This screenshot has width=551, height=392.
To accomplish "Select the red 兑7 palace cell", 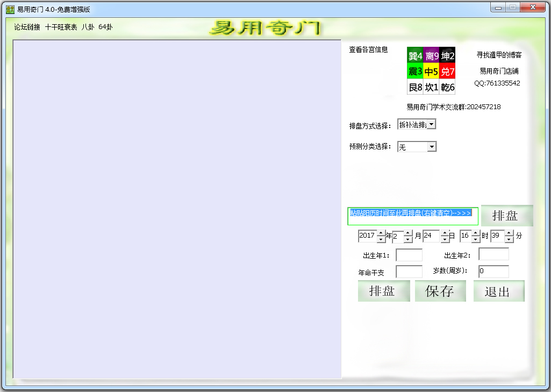I will click(x=447, y=72).
